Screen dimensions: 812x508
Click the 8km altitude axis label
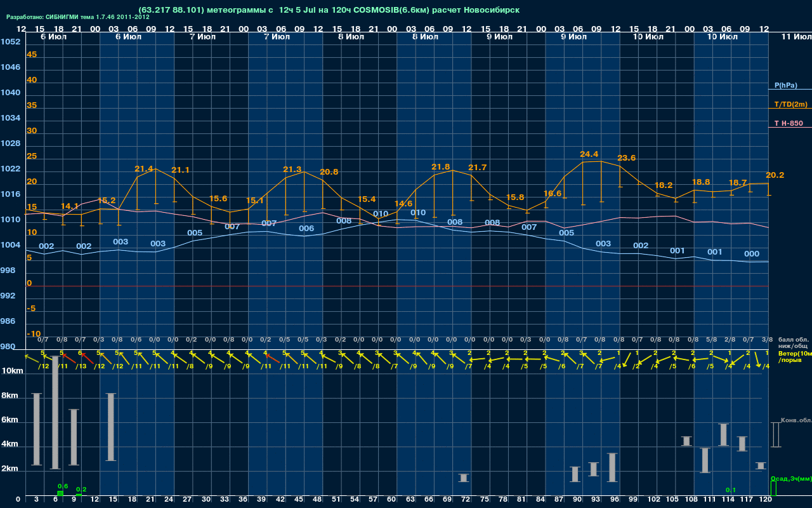[x=10, y=396]
